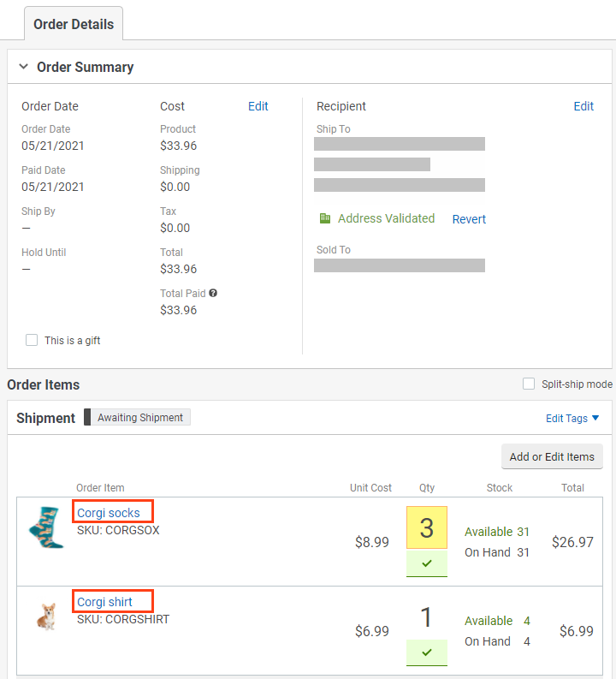Viewport: 616px width, 679px height.
Task: Click Revert address validation link
Action: [469, 219]
